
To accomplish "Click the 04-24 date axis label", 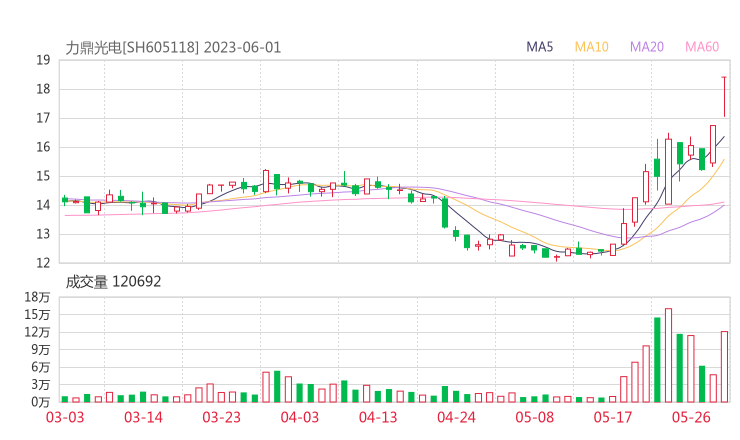I will coord(456,417).
